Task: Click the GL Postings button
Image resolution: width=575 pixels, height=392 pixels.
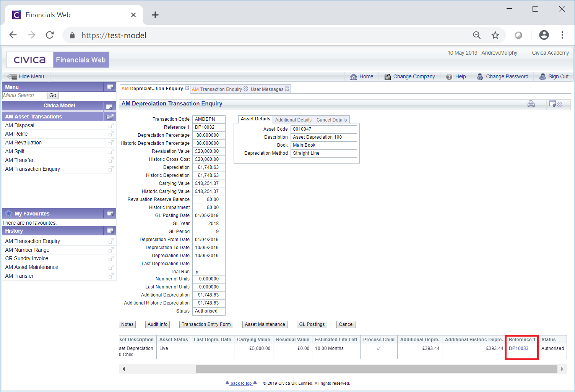Action: coord(312,324)
